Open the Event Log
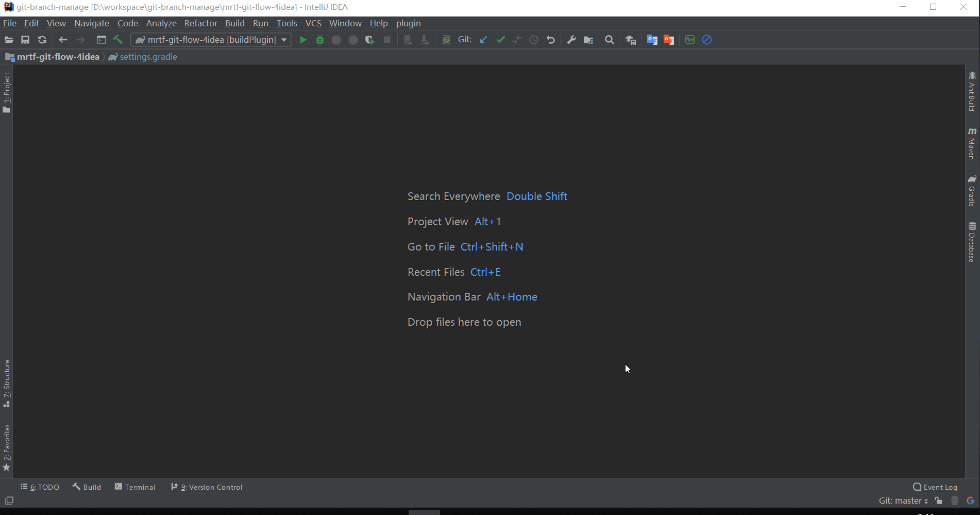 click(x=935, y=487)
